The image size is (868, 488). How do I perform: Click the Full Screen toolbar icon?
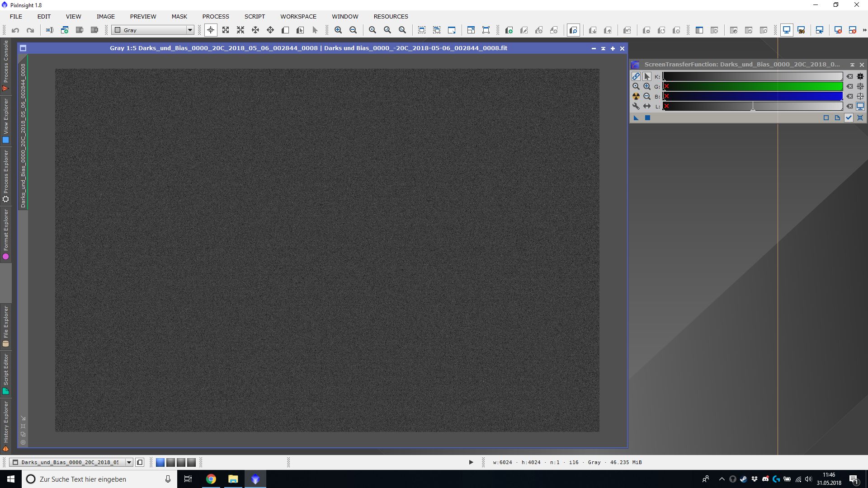486,30
